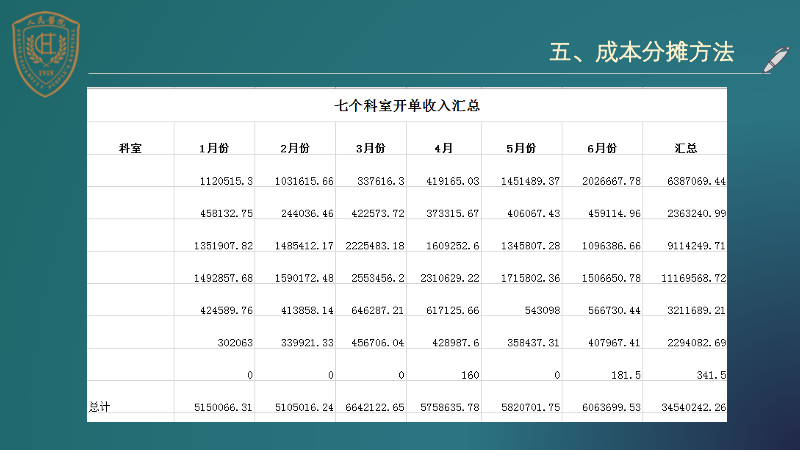Select cell value 459114.96
Screen dimensions: 800x450
pyautogui.click(x=614, y=213)
